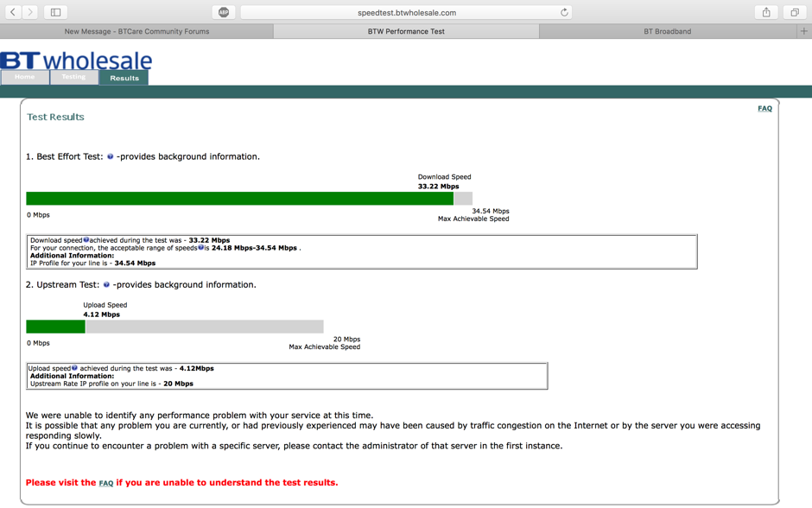Add a new tab with plus button
This screenshot has height=508, width=812.
[x=803, y=31]
